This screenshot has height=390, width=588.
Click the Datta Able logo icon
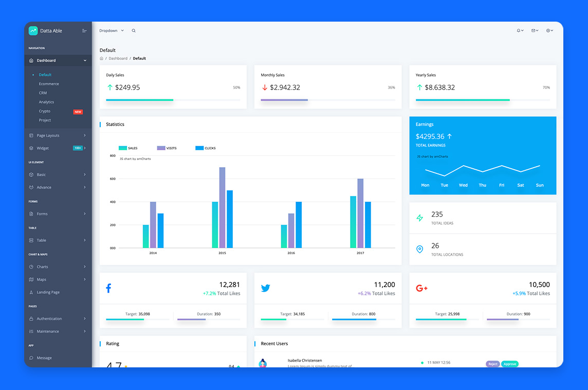pos(33,31)
